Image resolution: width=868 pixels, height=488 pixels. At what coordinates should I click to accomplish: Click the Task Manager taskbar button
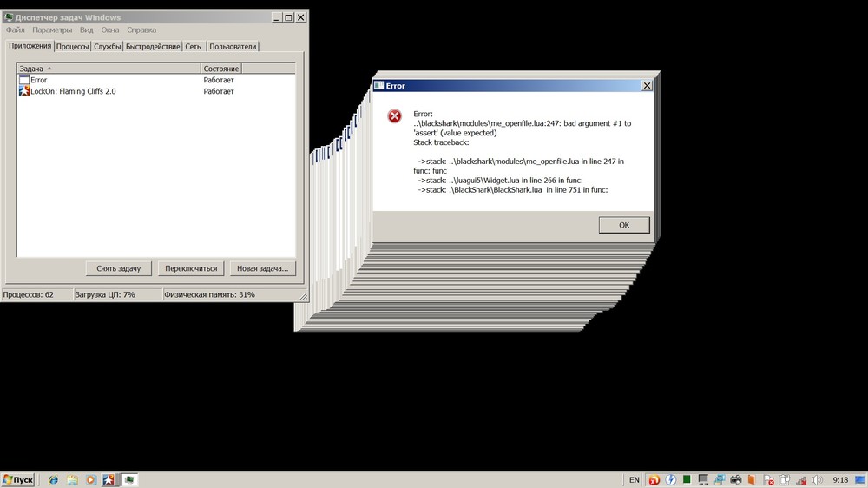tap(129, 479)
